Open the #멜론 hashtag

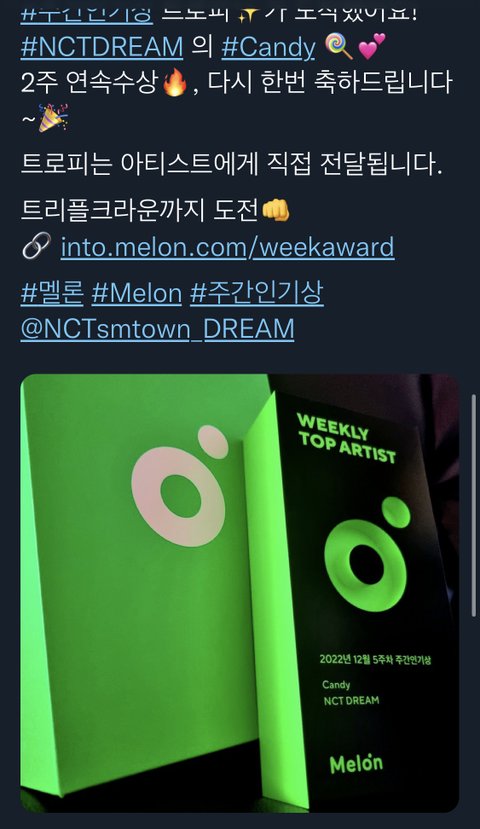(x=52, y=293)
